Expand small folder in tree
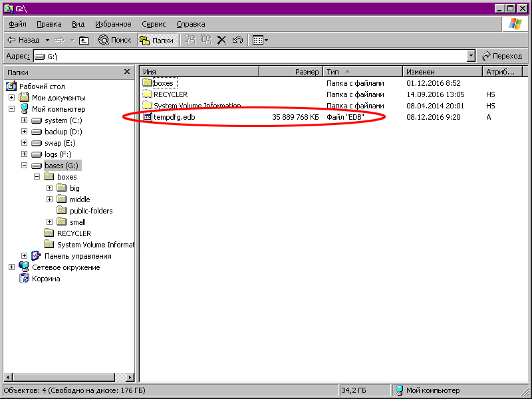This screenshot has width=532, height=399. pos(49,222)
